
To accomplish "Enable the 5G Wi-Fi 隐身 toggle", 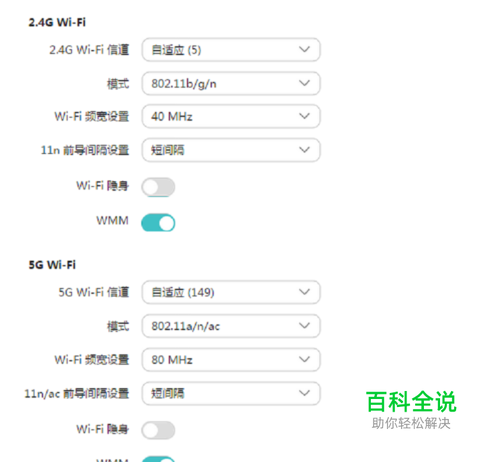I will (x=158, y=430).
